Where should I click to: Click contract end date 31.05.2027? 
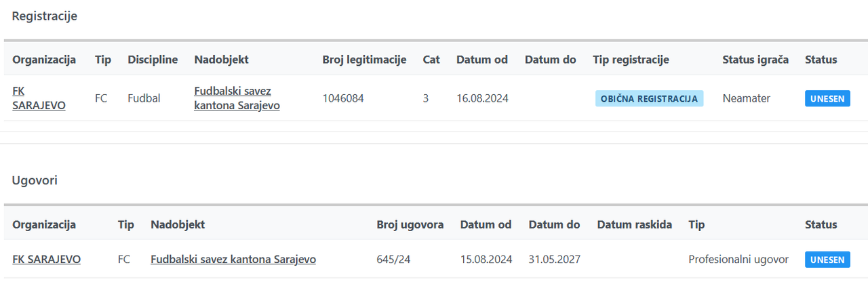point(554,259)
